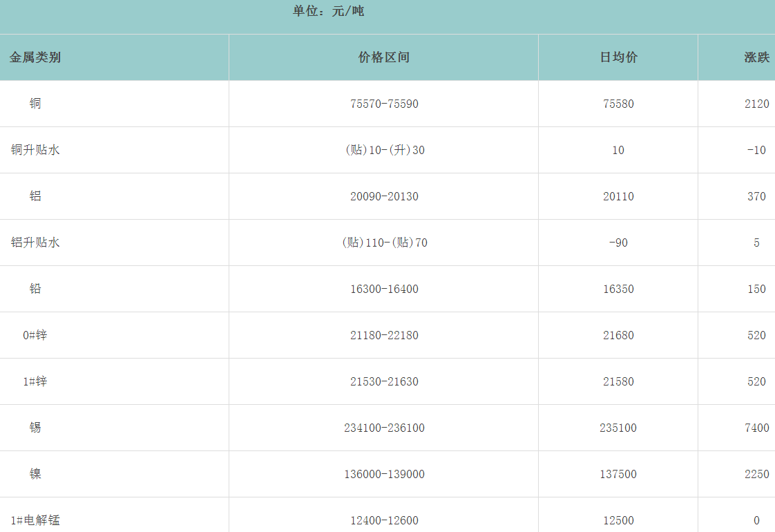This screenshot has width=775, height=532.
Task: Click the 金属类别 column header
Action: pos(35,57)
